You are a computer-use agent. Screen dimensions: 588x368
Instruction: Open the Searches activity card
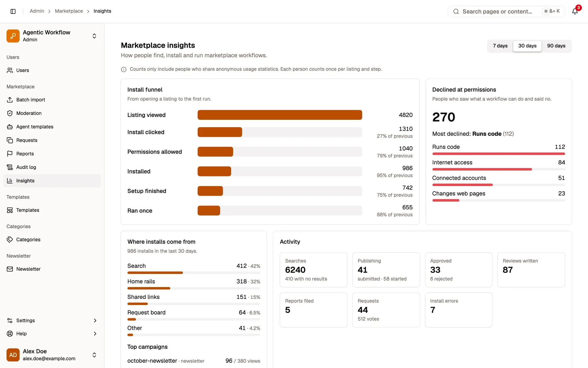click(313, 270)
